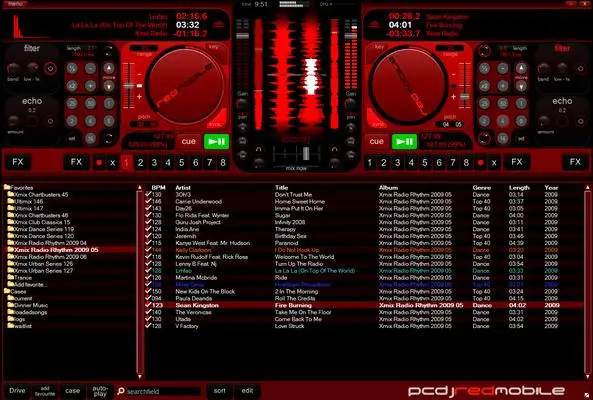Click the left deck loop move up arrow
The image size is (593, 400).
(x=109, y=68)
